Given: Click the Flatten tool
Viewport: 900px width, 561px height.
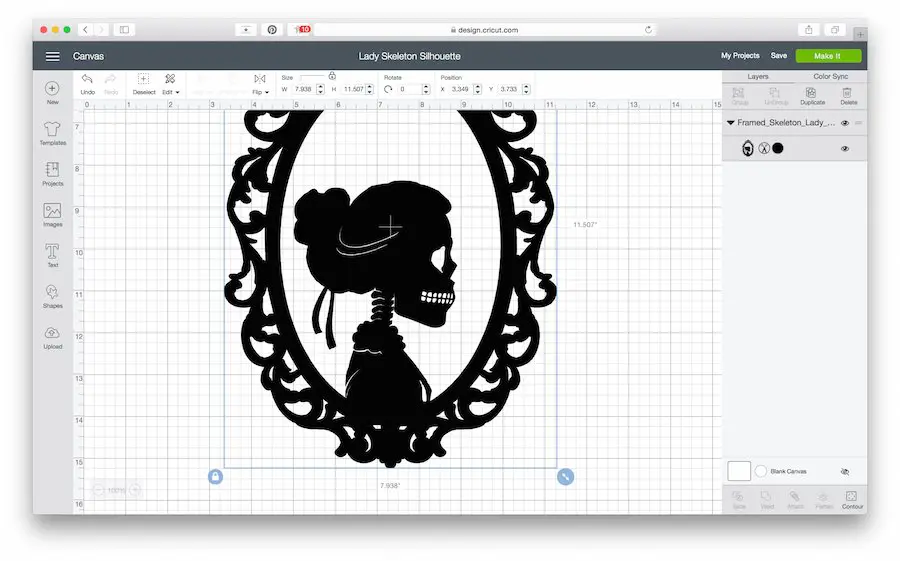Looking at the screenshot, I should tap(824, 499).
